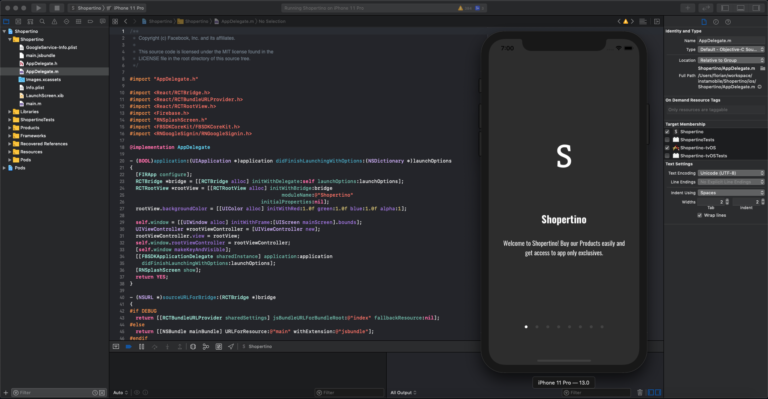Open the Line Endings dropdown

(731, 182)
